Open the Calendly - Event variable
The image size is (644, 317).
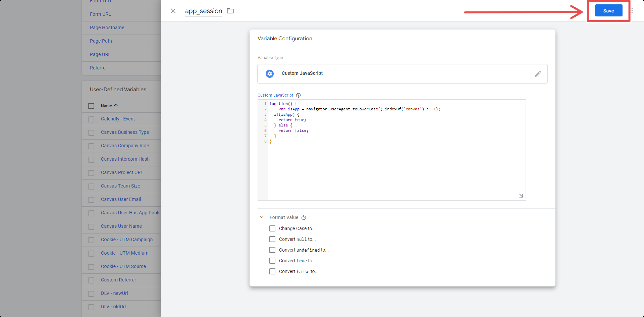[118, 119]
